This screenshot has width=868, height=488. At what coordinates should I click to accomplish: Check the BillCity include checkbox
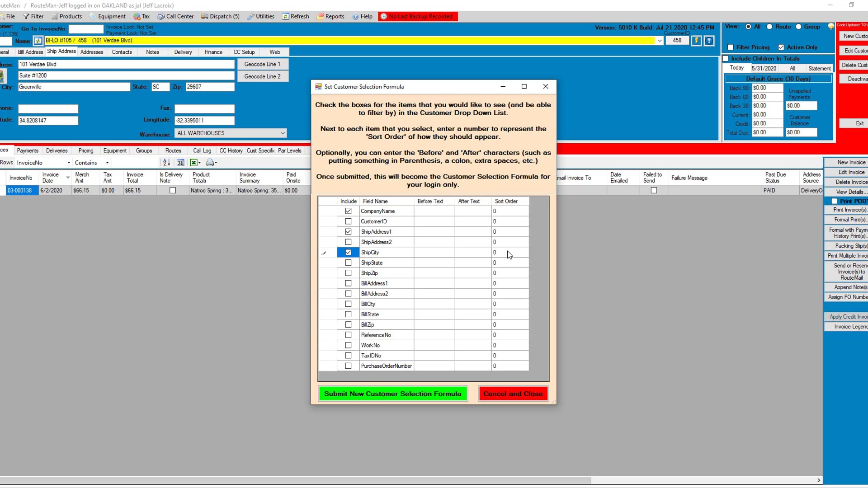348,304
